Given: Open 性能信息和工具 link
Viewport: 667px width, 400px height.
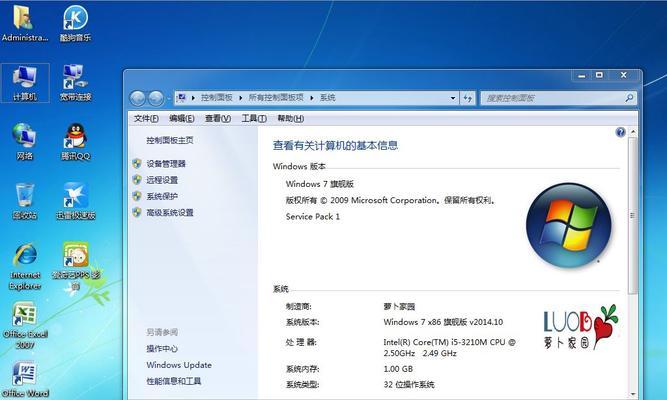Looking at the screenshot, I should click(x=174, y=381).
